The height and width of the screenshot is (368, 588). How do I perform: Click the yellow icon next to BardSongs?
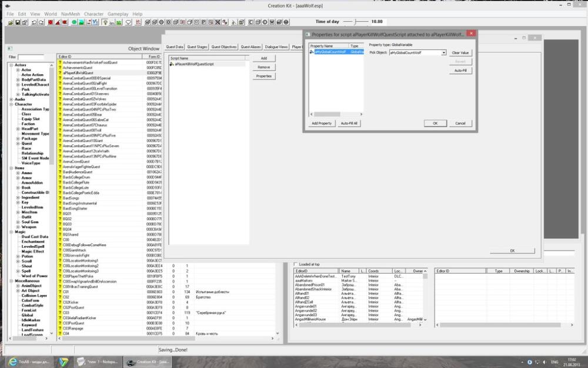coord(59,198)
